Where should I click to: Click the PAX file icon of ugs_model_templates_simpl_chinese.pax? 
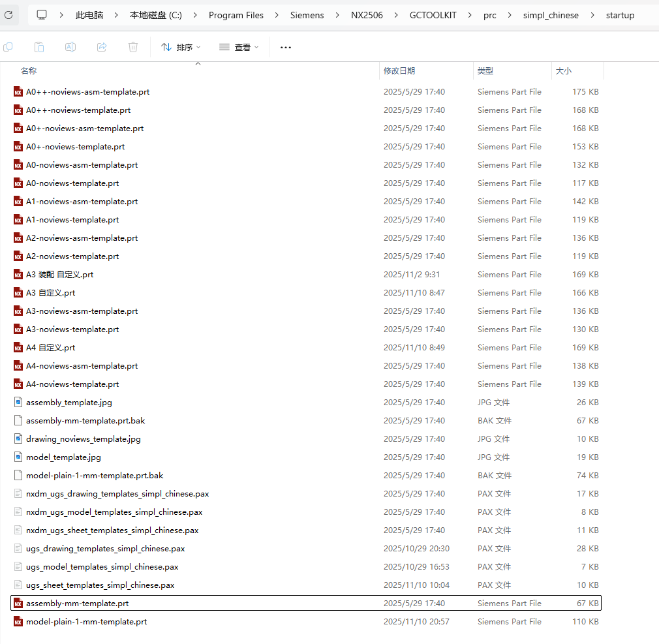[x=18, y=566]
